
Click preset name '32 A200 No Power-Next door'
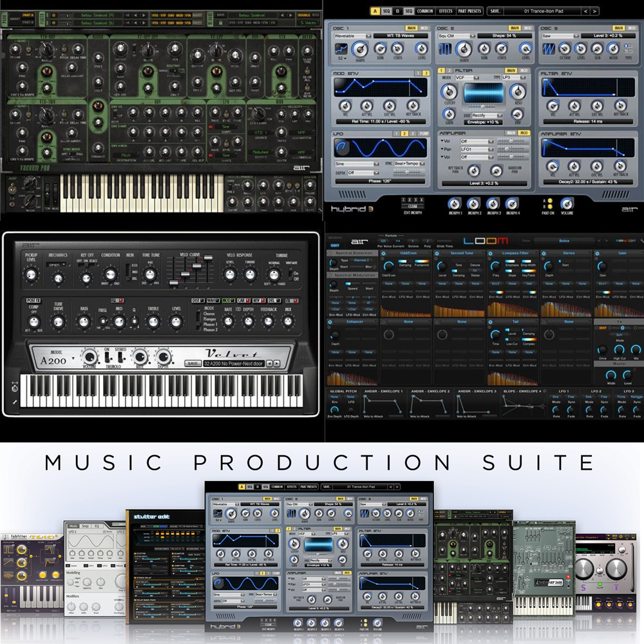tap(233, 363)
